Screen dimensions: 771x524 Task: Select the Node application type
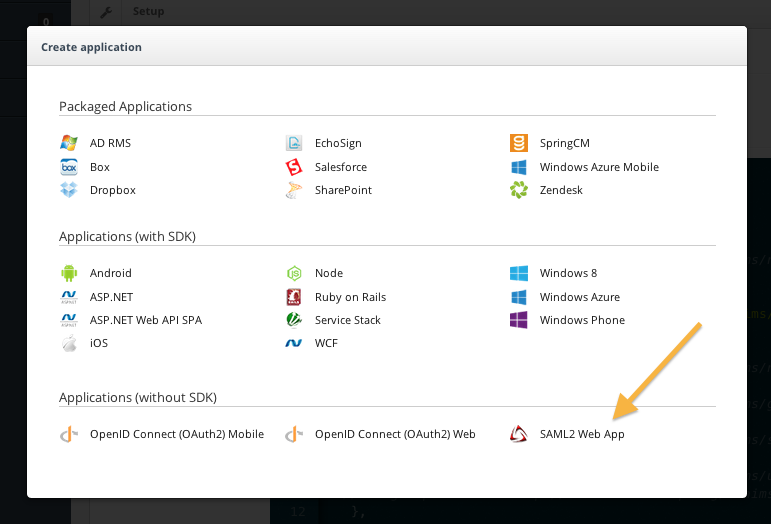coord(329,273)
